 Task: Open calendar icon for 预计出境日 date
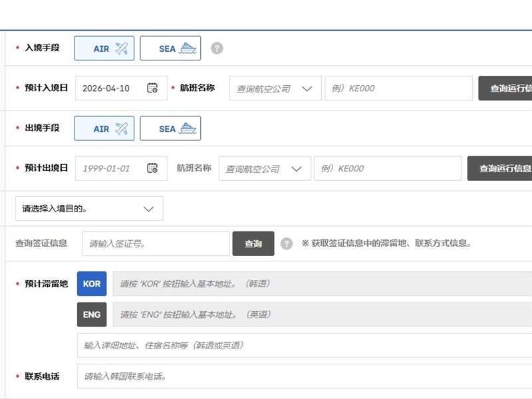152,168
